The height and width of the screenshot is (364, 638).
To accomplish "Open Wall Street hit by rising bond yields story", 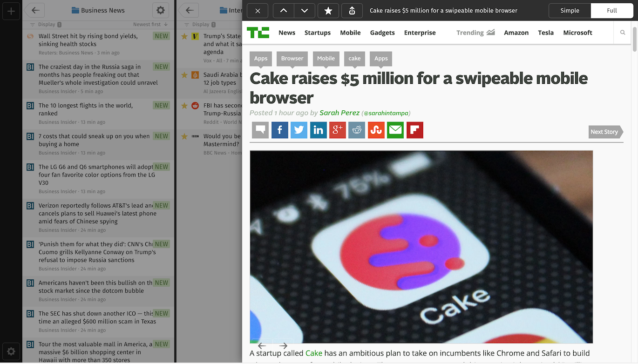I will (98, 44).
